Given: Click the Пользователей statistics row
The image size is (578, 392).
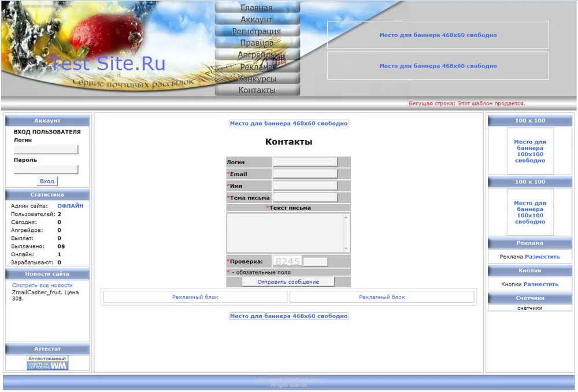Looking at the screenshot, I should point(47,214).
